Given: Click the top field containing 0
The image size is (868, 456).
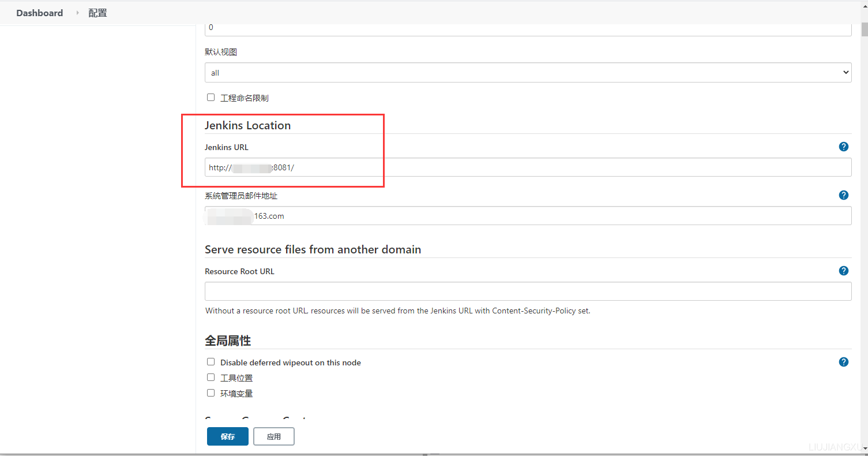Looking at the screenshot, I should tap(528, 28).
